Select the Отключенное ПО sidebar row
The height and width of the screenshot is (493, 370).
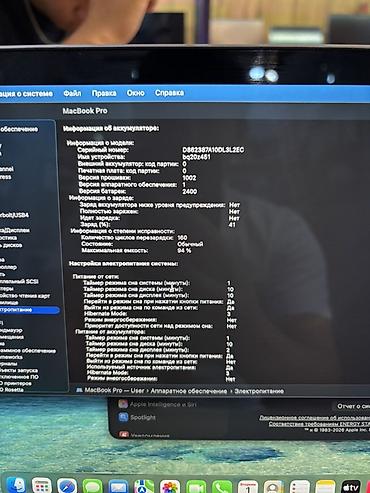tap(19, 377)
